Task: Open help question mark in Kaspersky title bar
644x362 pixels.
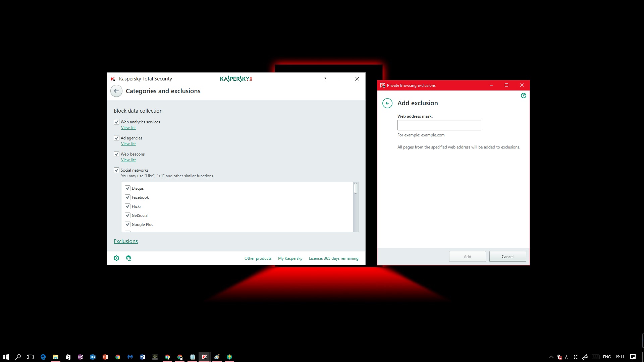Action: (x=325, y=79)
